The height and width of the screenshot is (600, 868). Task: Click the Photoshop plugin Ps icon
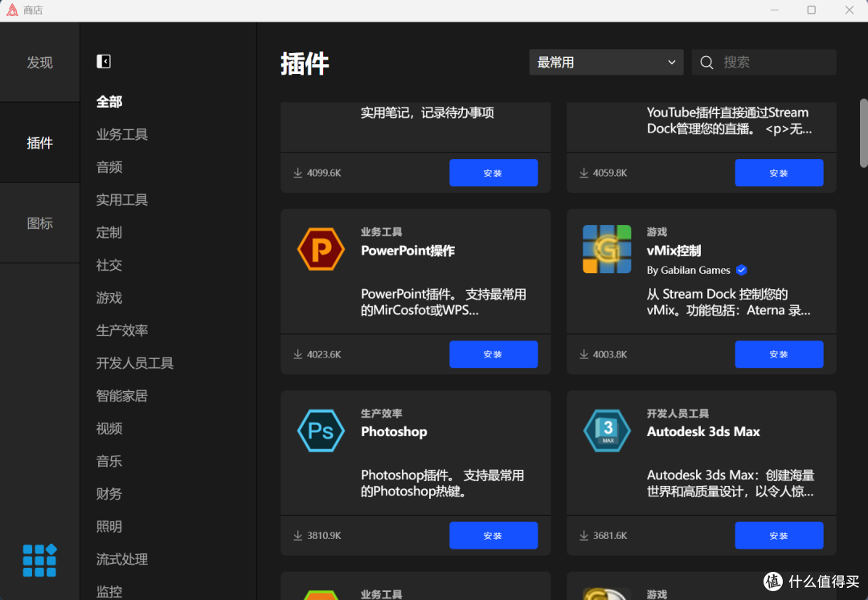[x=321, y=431]
